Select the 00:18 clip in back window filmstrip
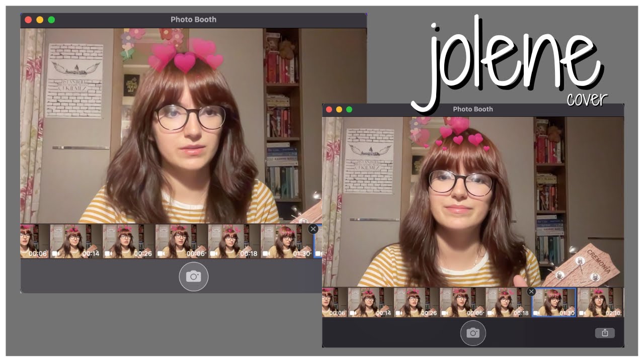The width and height of the screenshot is (644, 362). tap(233, 241)
